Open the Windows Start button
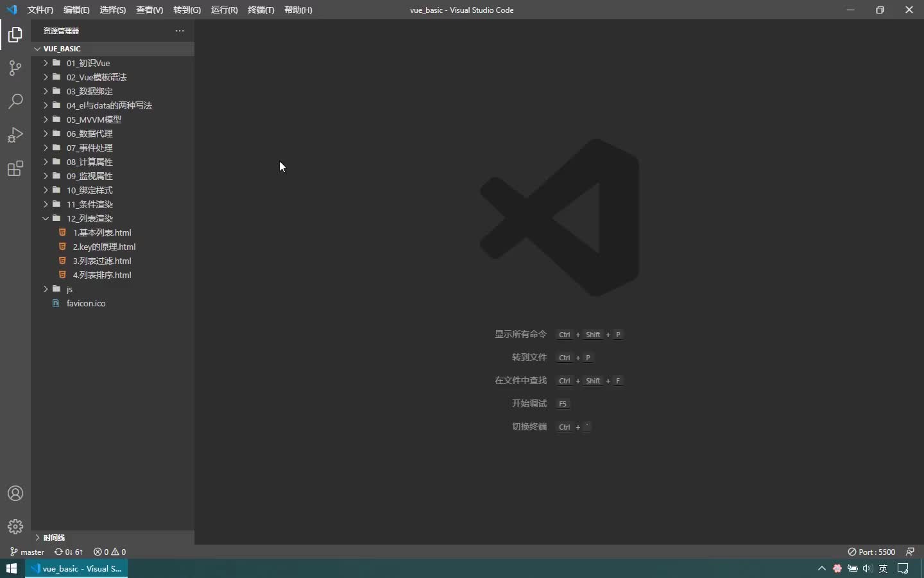 12,568
